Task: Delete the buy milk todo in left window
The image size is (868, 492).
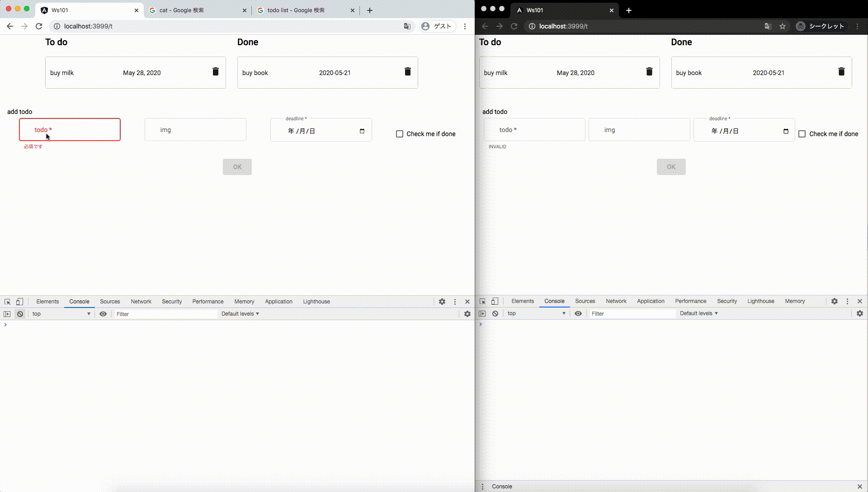Action: 216,72
